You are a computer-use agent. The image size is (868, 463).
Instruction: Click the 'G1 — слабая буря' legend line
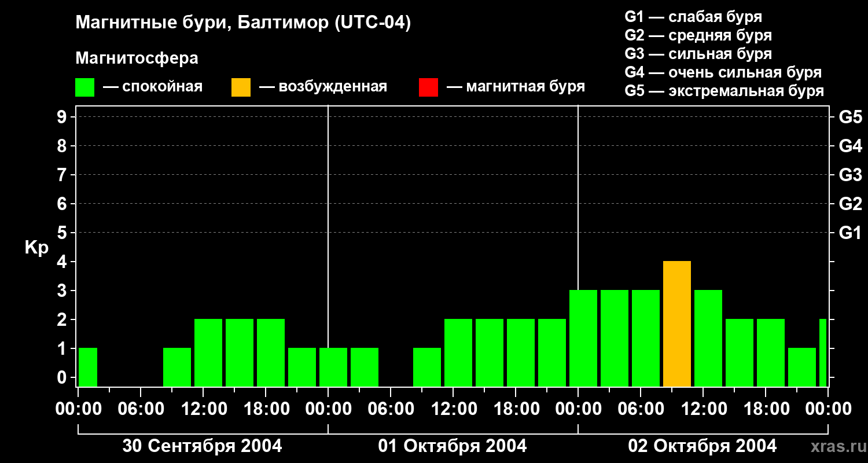pos(693,17)
